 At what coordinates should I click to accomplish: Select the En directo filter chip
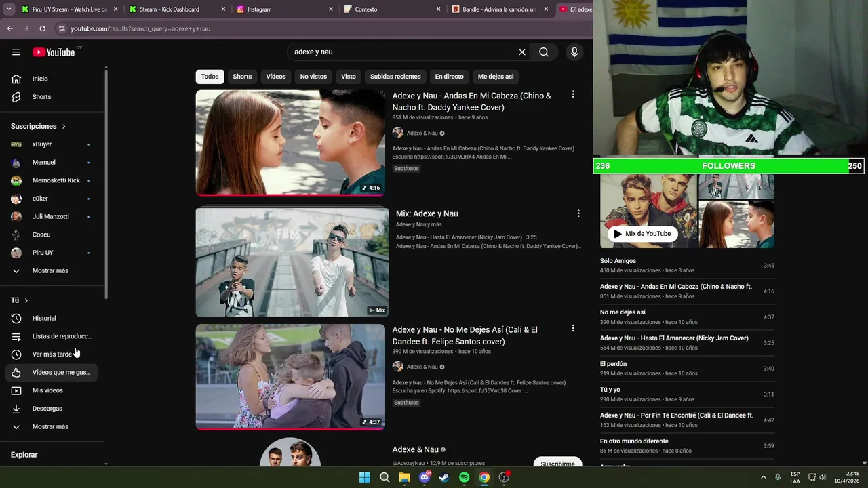[x=450, y=77]
